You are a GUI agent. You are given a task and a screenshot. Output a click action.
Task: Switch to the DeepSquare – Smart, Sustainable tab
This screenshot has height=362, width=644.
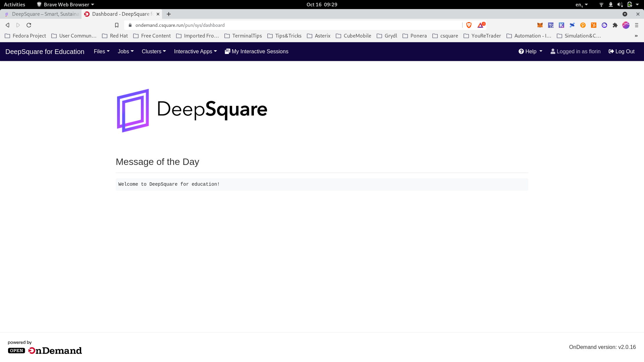[x=42, y=14]
